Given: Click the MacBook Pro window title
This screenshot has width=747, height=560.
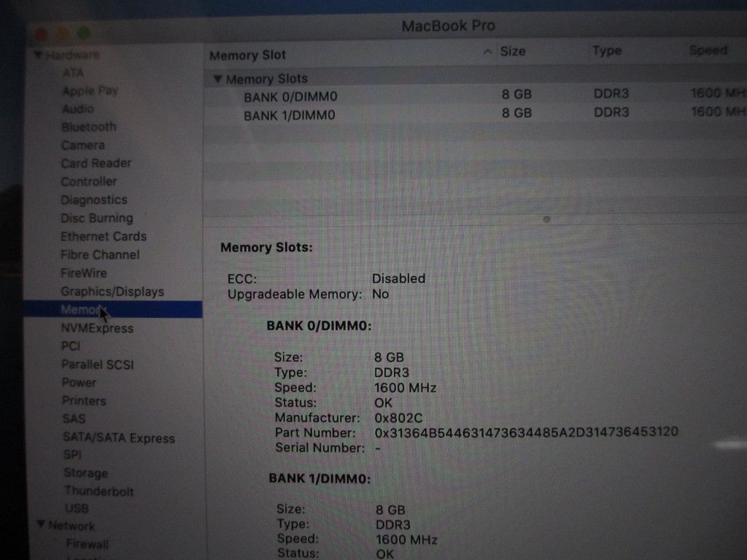Looking at the screenshot, I should pos(449,26).
